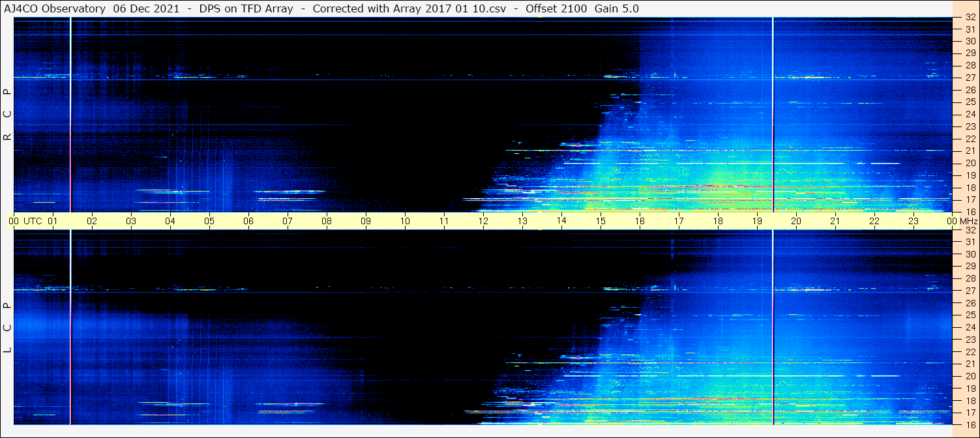The height and width of the screenshot is (438, 980).
Task: Pick the 13 hour tick label
Action: click(522, 222)
